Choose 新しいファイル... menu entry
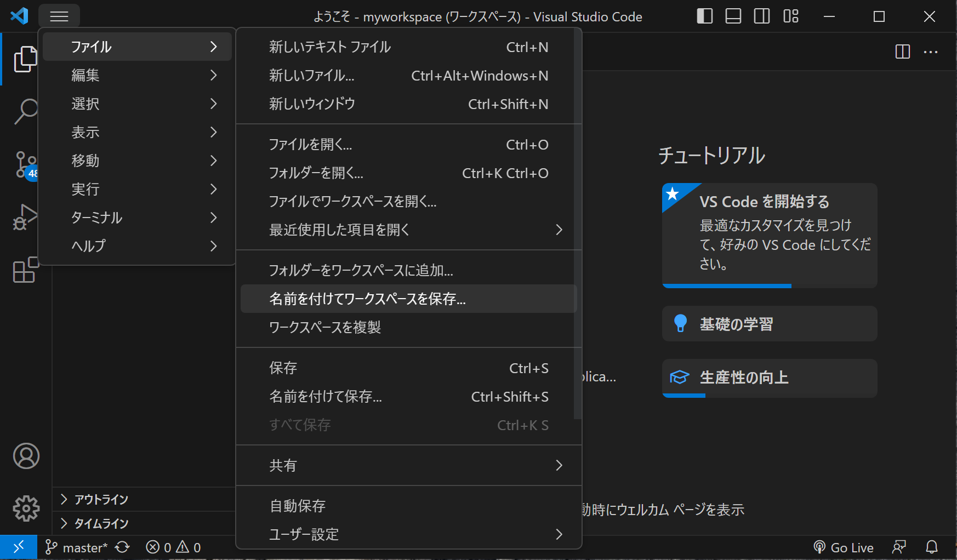Viewport: 957px width, 560px height. tap(408, 75)
